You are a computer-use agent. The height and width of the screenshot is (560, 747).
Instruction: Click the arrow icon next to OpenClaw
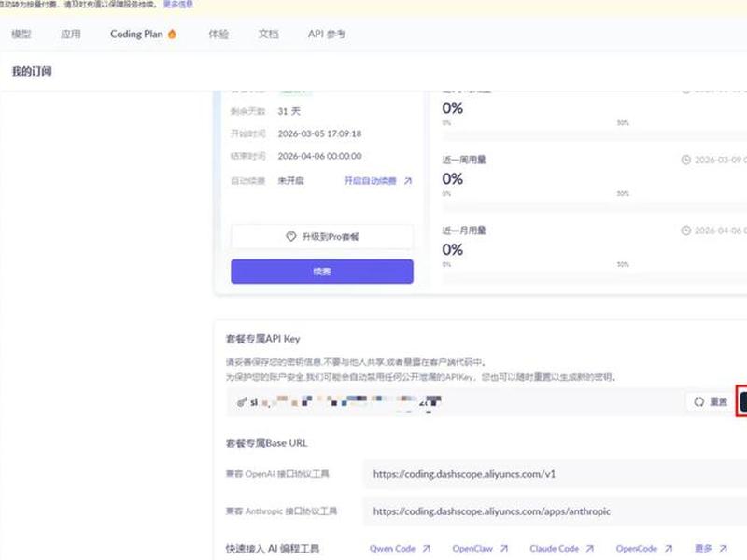coord(503,549)
